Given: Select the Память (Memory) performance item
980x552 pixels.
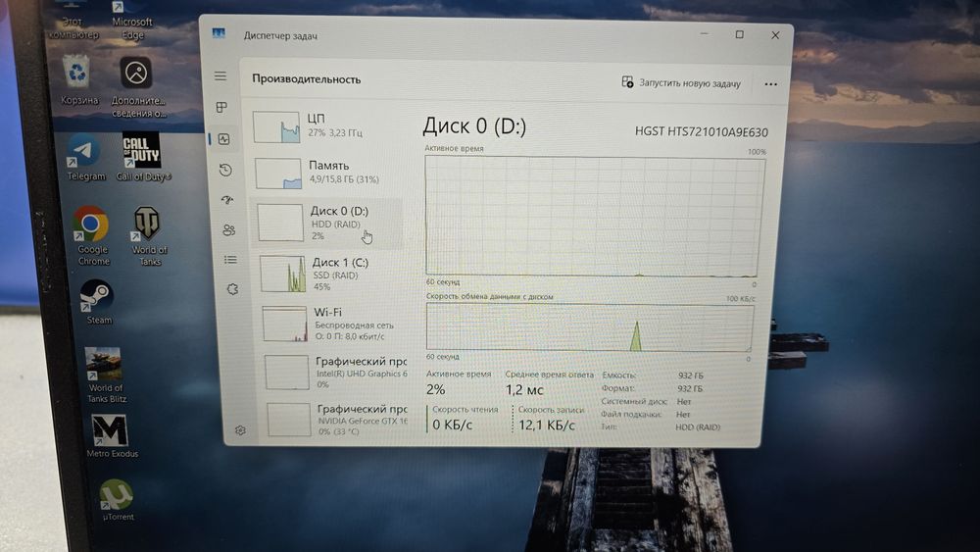Looking at the screenshot, I should 328,173.
